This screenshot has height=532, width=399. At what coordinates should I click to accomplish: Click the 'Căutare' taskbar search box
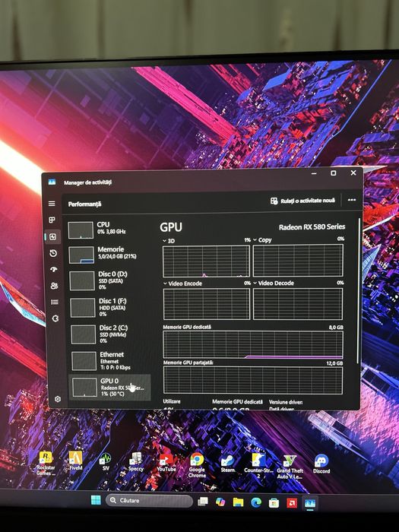tap(149, 501)
